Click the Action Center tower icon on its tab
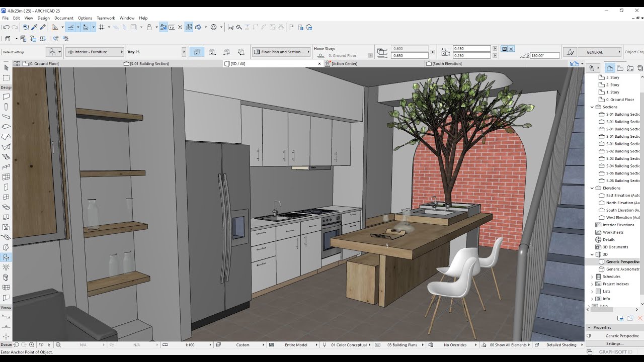The width and height of the screenshot is (644, 362). (x=328, y=64)
